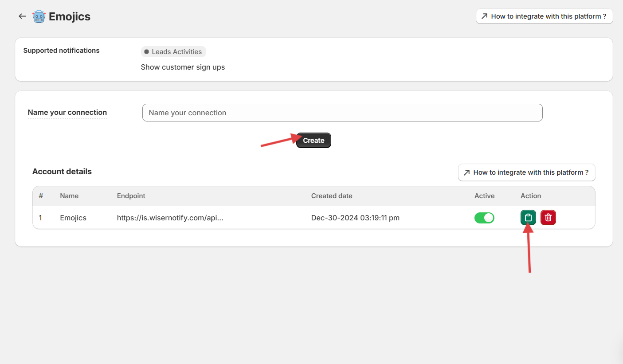Toggle the Active switch for Emojics
The height and width of the screenshot is (364, 623).
click(x=484, y=218)
